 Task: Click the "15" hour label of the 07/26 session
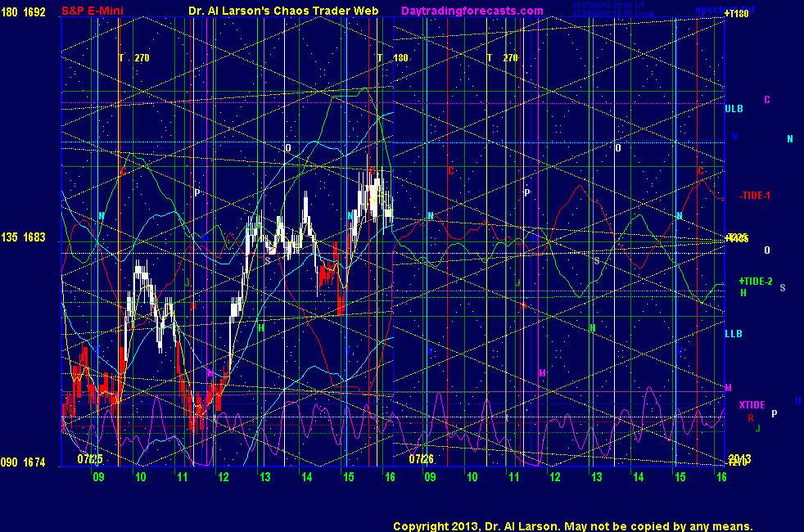tap(680, 477)
